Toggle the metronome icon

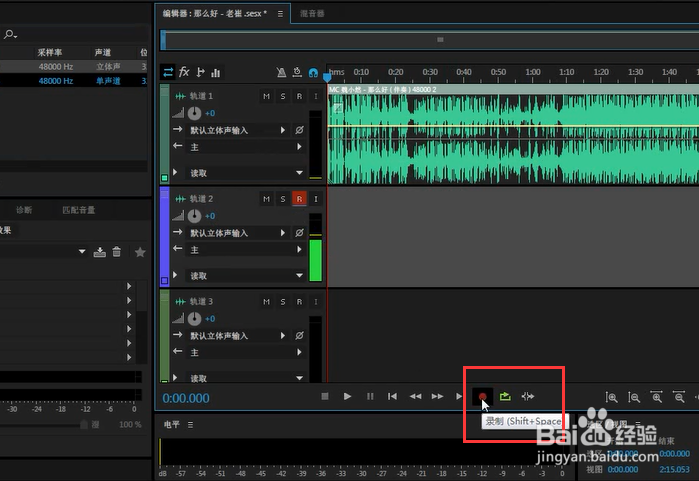pos(281,72)
